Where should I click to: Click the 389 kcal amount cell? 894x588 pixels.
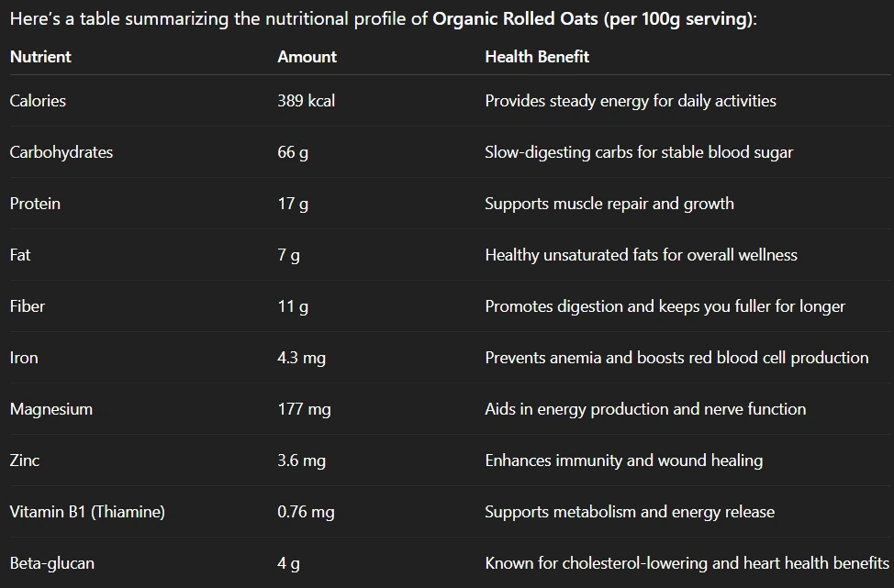(x=306, y=101)
